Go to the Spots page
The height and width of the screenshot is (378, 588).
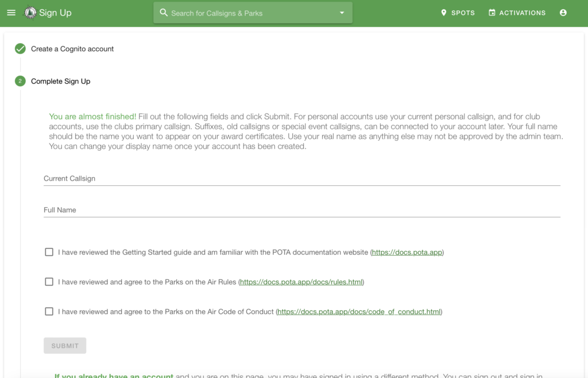coord(463,13)
